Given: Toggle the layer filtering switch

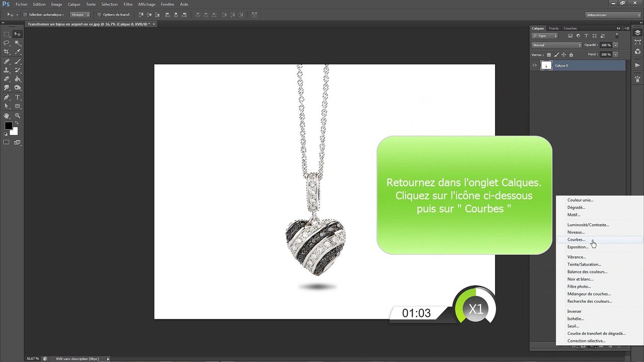Looking at the screenshot, I should [617, 36].
